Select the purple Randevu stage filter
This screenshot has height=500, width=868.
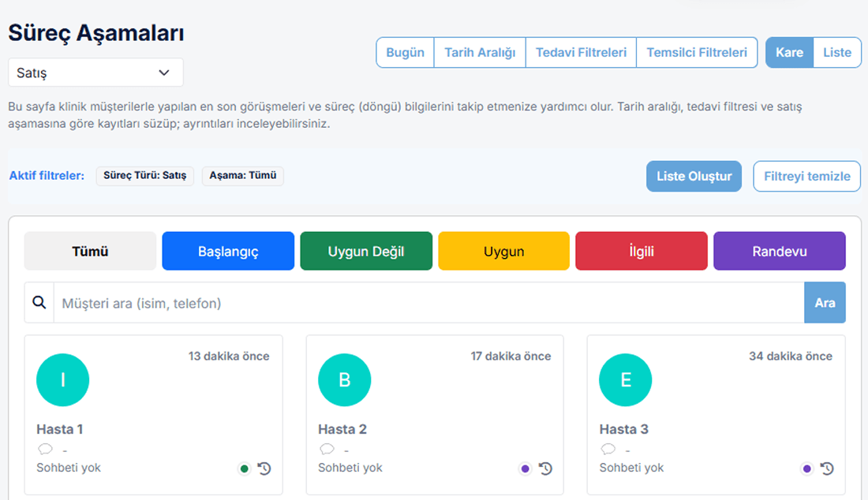(780, 250)
